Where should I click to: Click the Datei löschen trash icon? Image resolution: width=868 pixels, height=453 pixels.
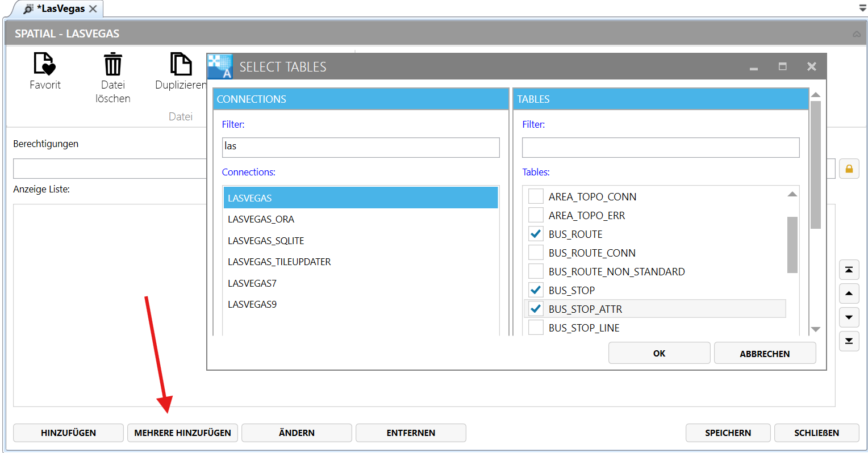(112, 64)
